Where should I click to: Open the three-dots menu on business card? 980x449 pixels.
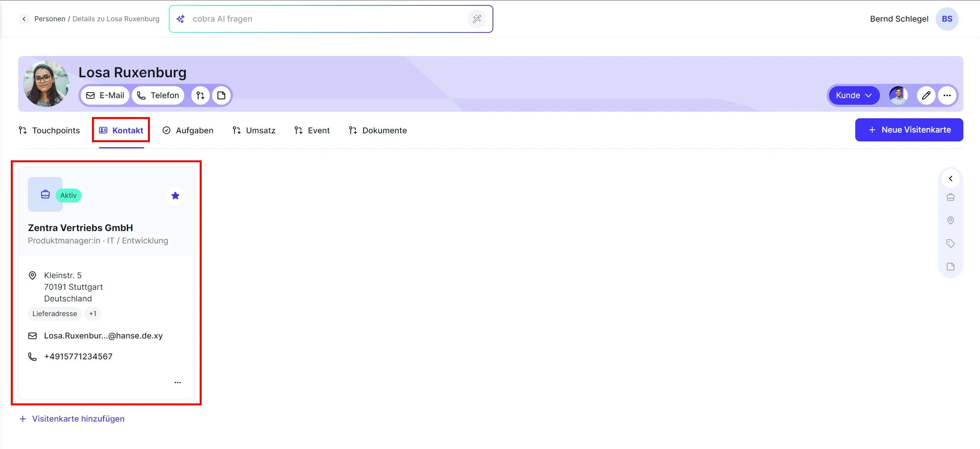click(x=178, y=383)
